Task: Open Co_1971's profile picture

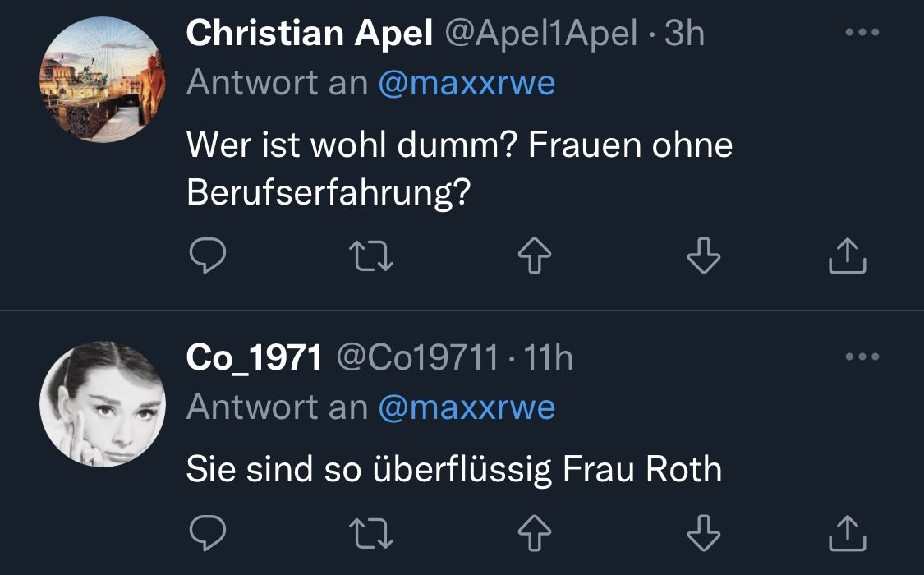Action: pyautogui.click(x=103, y=404)
